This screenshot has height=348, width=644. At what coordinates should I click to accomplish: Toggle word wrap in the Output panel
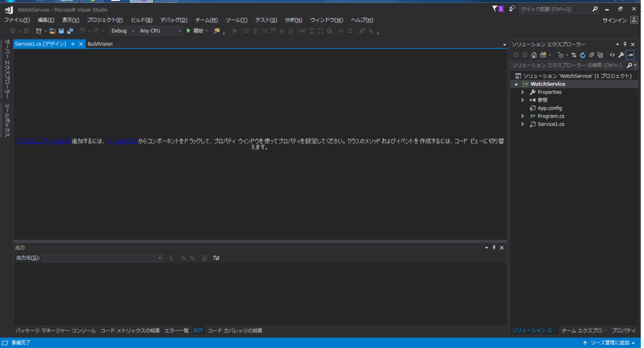pos(216,258)
